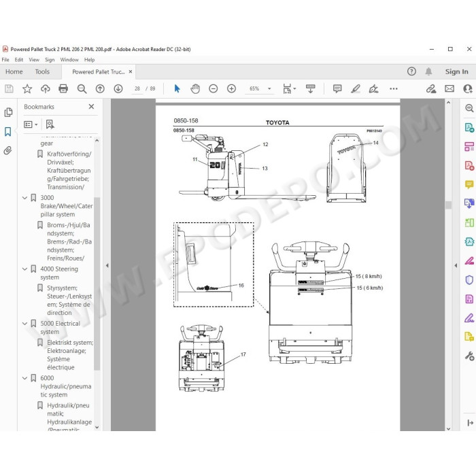Open Attachments paperclip panel

(8, 150)
